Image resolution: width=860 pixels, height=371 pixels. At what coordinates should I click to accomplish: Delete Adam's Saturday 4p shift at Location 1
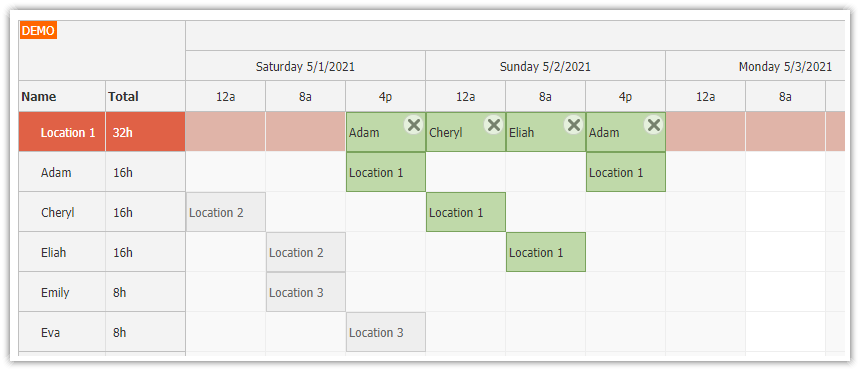(414, 125)
